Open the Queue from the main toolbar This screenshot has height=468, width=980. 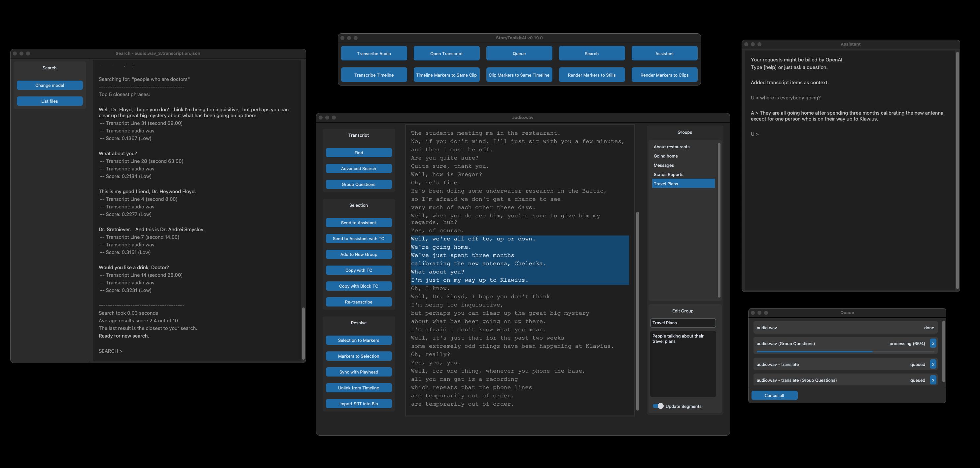519,53
